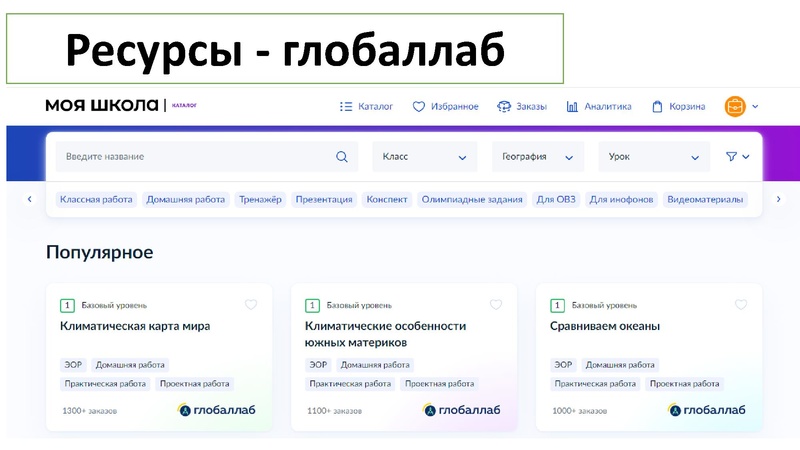
Task: Open the Сравниваем океаны title
Action: tap(605, 326)
